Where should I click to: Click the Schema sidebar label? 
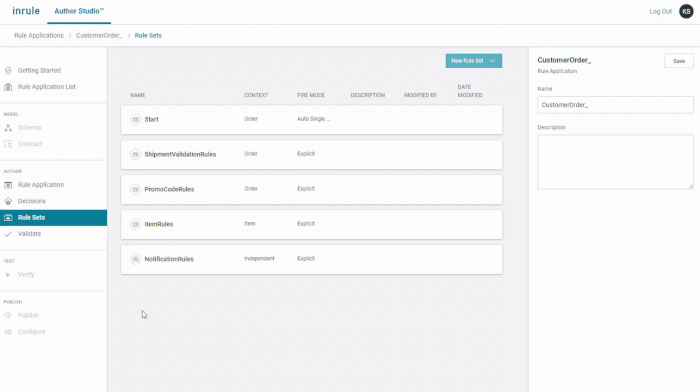(29, 128)
